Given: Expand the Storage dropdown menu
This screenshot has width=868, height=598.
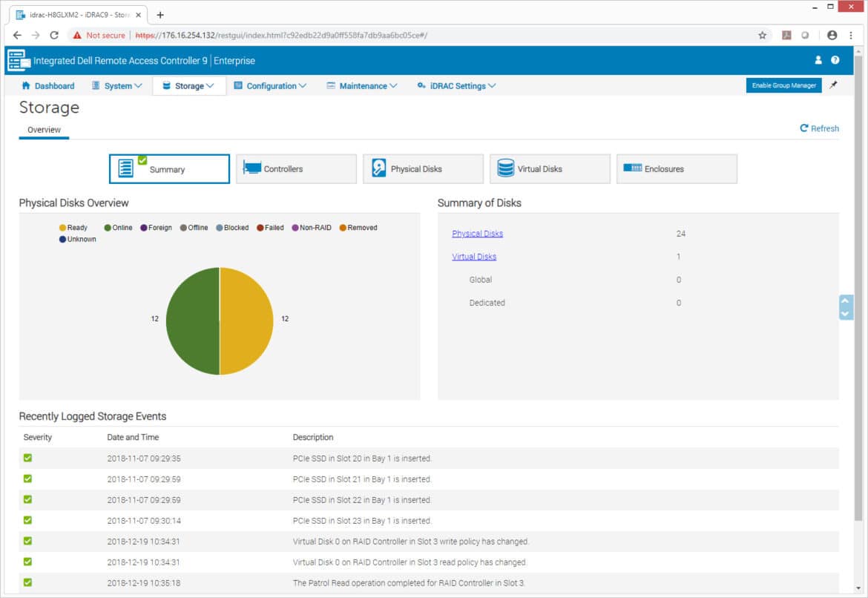Looking at the screenshot, I should click(188, 86).
